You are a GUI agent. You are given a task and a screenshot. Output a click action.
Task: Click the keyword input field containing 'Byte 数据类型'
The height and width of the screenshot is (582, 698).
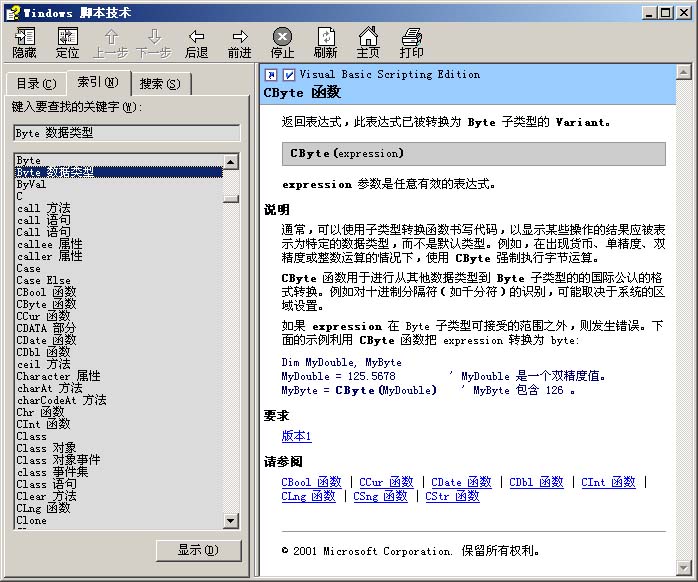127,133
